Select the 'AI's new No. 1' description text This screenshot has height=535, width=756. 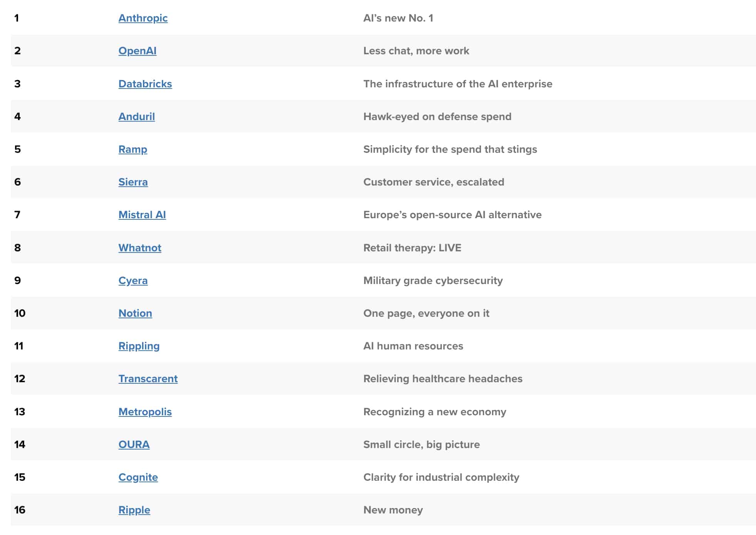(398, 18)
